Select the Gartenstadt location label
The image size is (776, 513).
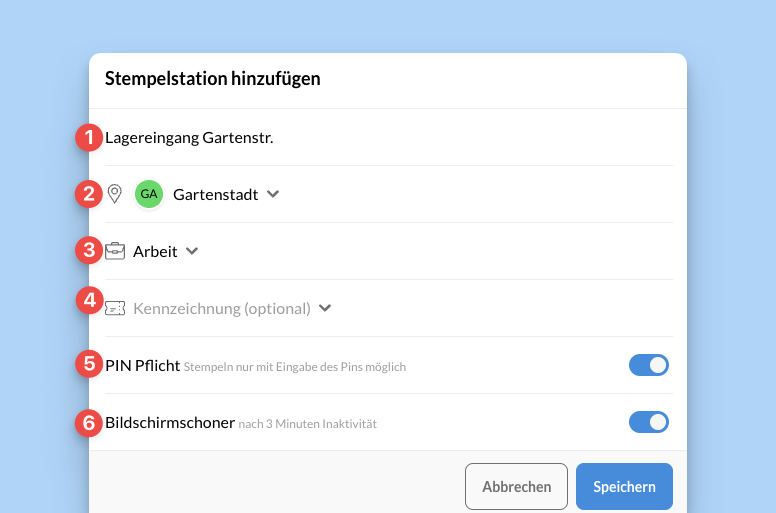pyautogui.click(x=215, y=194)
